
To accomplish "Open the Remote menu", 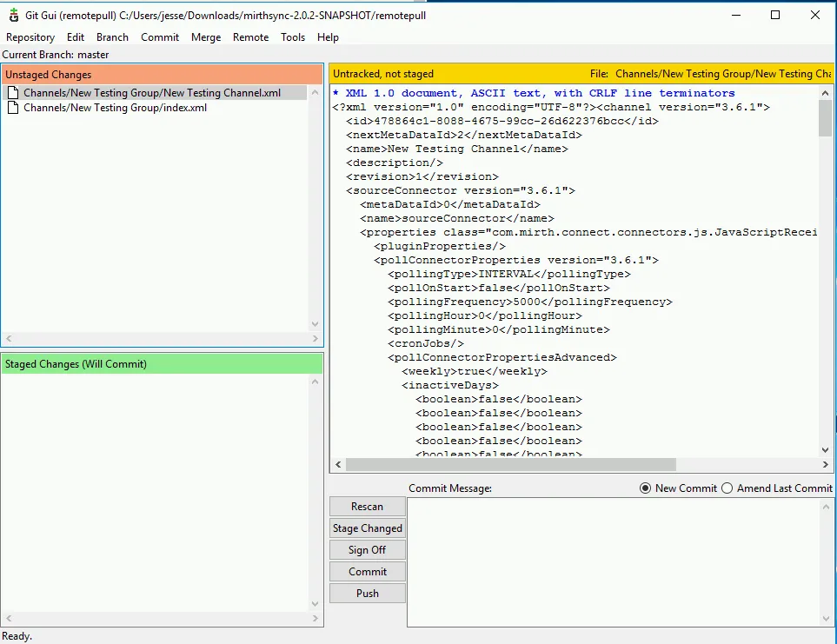I will point(250,37).
